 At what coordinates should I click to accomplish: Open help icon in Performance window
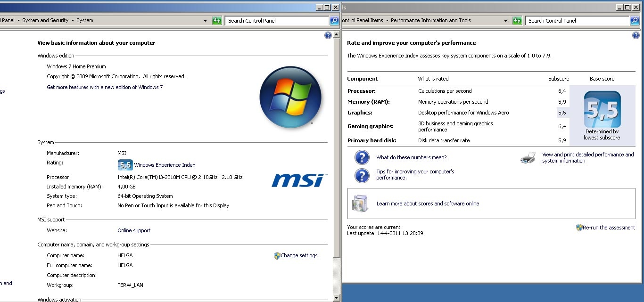click(x=636, y=35)
